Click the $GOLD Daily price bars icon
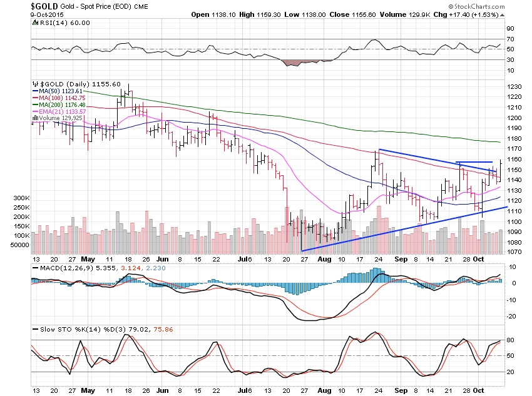Viewport: 532px width, 396px height. pos(35,84)
